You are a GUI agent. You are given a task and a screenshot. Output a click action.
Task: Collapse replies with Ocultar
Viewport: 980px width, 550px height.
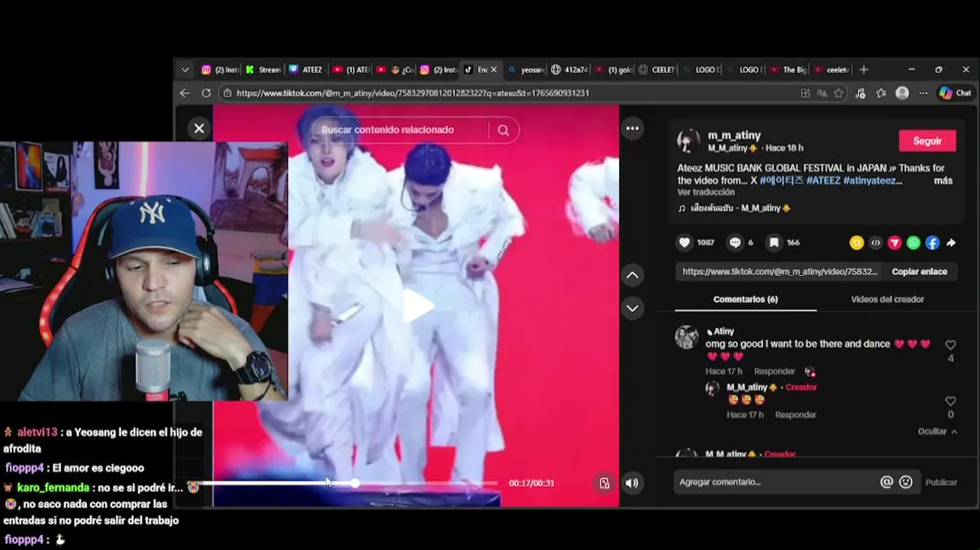936,432
